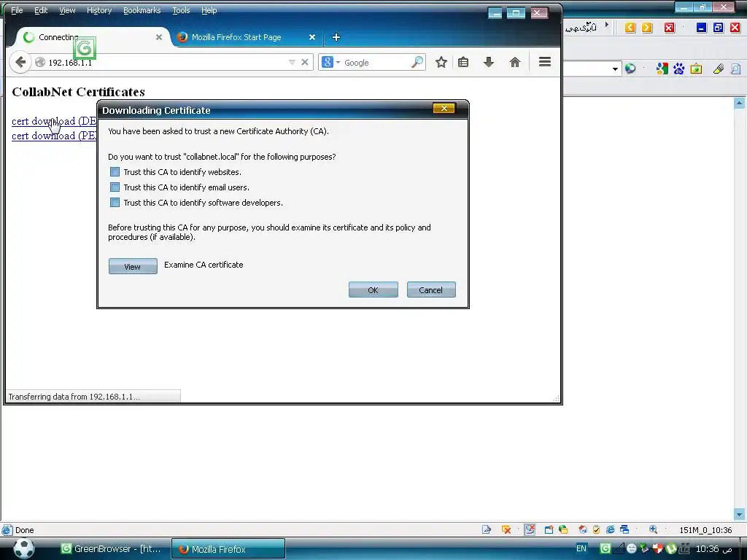Open the View menu
This screenshot has height=560, width=747.
coord(67,10)
